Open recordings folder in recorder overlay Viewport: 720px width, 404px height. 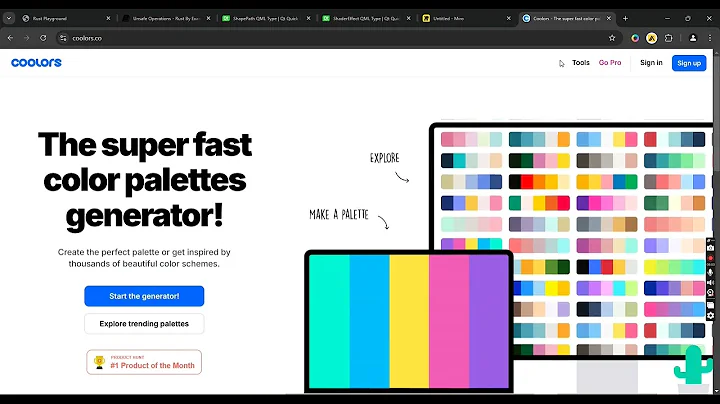[710, 305]
